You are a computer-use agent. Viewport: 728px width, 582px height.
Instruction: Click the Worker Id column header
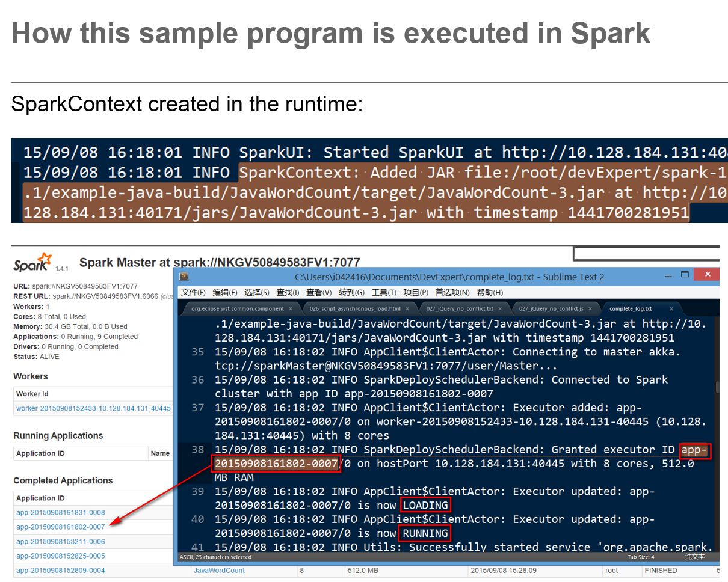point(32,394)
